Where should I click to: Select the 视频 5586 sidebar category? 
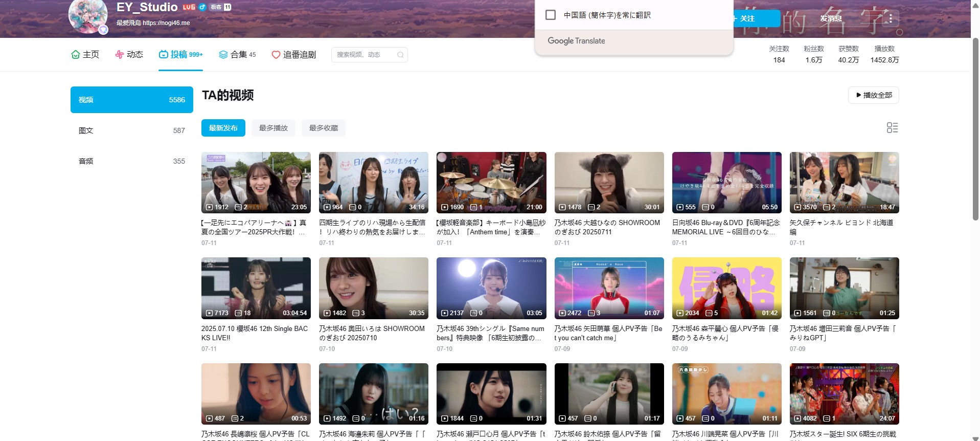(132, 100)
